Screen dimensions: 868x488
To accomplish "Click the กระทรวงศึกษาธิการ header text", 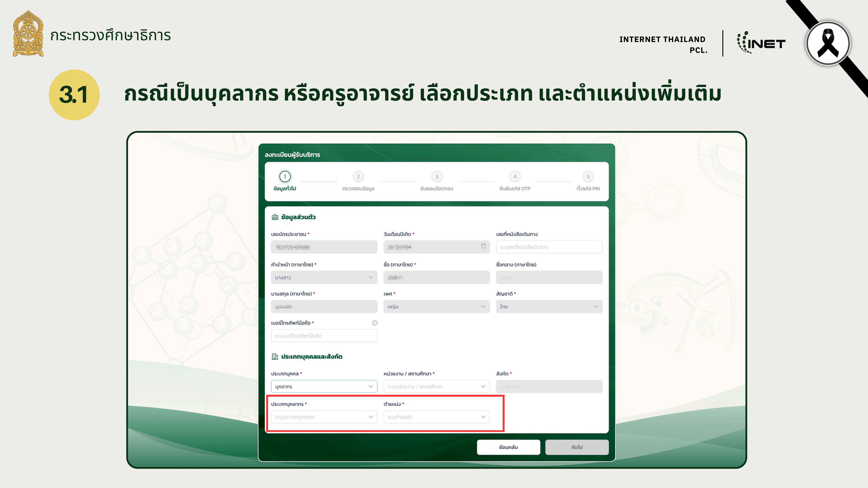I will (x=111, y=35).
